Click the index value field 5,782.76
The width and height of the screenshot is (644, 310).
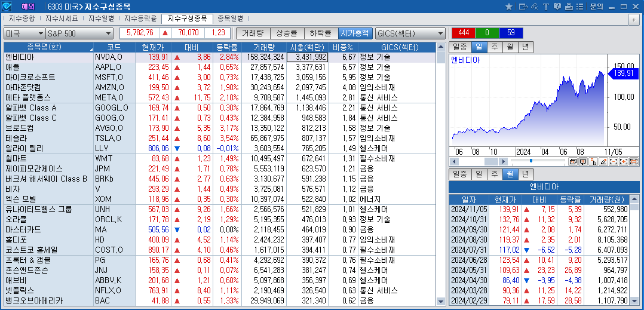click(x=140, y=33)
